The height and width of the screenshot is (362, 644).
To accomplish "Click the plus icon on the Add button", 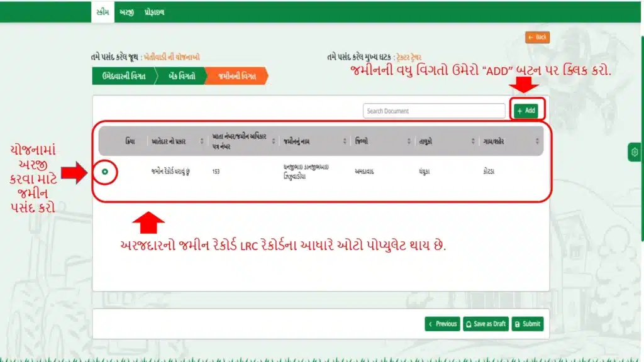I will click(x=519, y=111).
